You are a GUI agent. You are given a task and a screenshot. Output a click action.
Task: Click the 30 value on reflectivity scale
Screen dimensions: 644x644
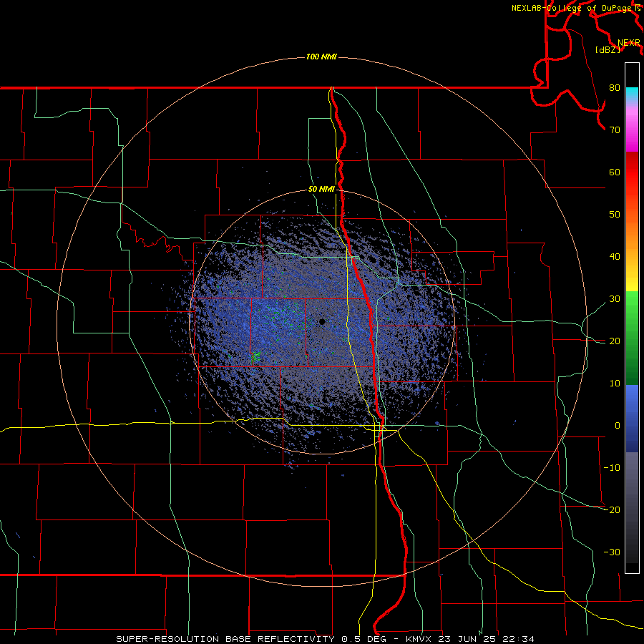(x=615, y=299)
